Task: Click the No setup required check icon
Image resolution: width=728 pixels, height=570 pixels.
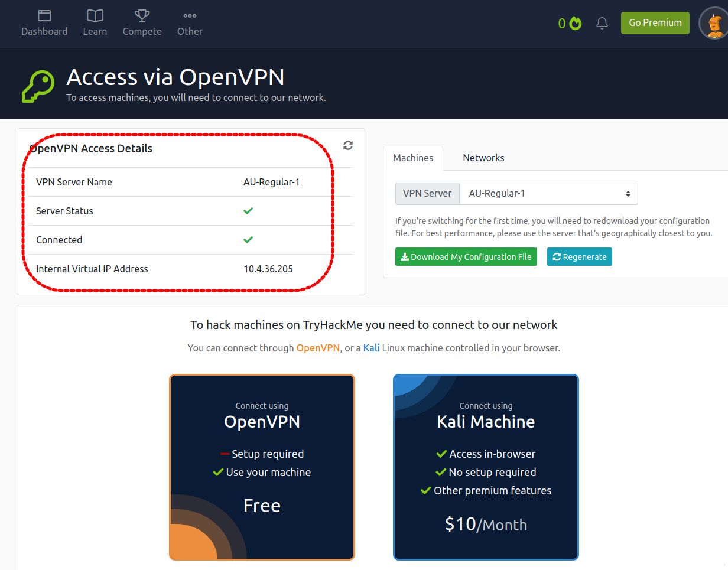Action: [441, 473]
